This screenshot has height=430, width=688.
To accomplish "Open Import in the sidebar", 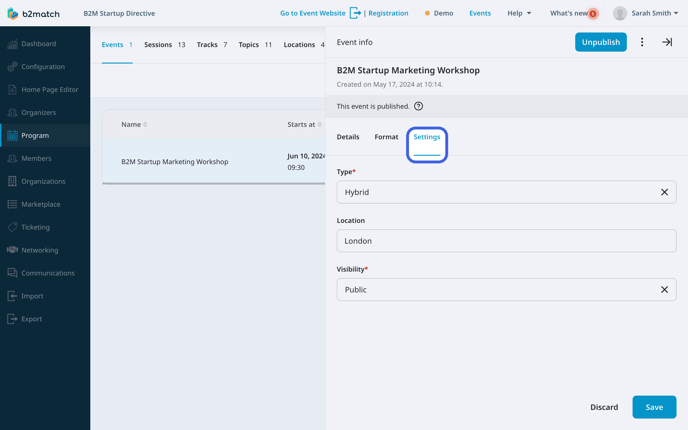I will click(45, 296).
